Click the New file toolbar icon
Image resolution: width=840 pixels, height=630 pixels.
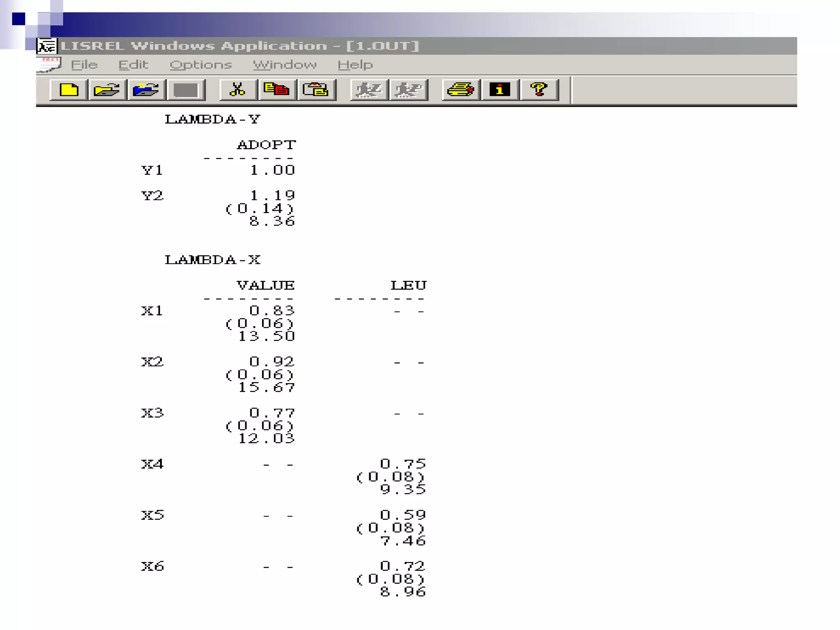[68, 90]
